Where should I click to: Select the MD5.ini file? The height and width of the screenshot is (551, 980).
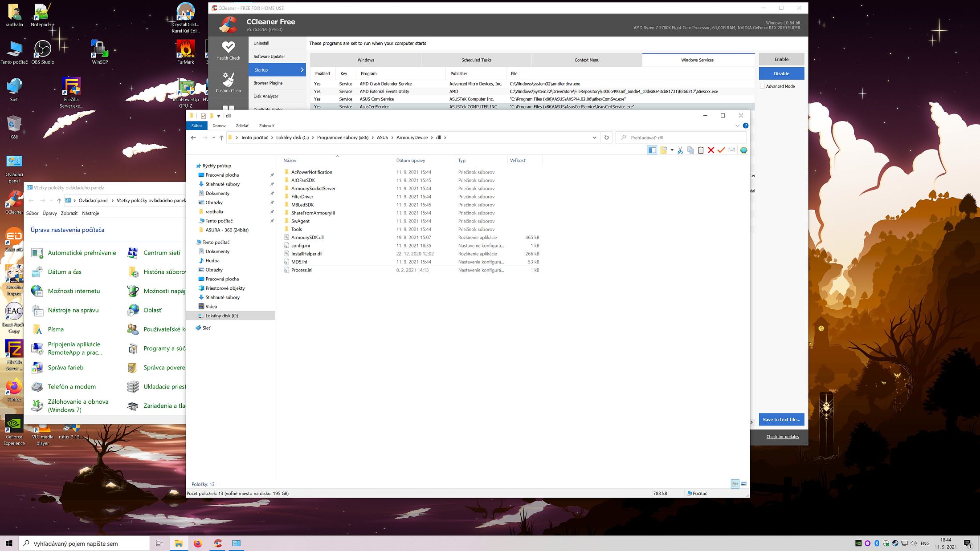coord(299,262)
